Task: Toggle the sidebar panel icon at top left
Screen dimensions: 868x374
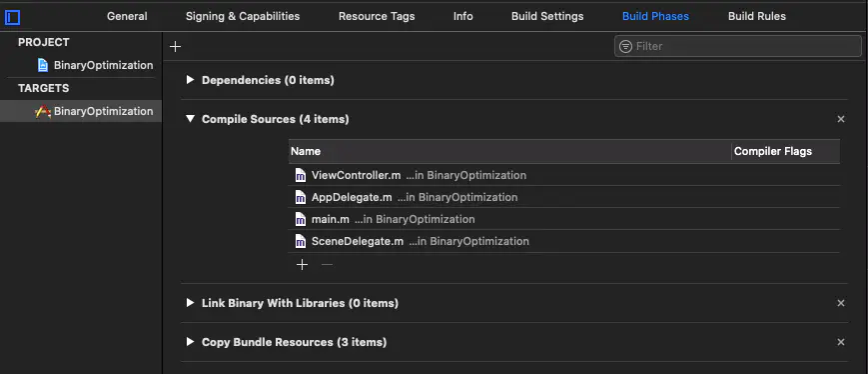Action: [x=12, y=18]
